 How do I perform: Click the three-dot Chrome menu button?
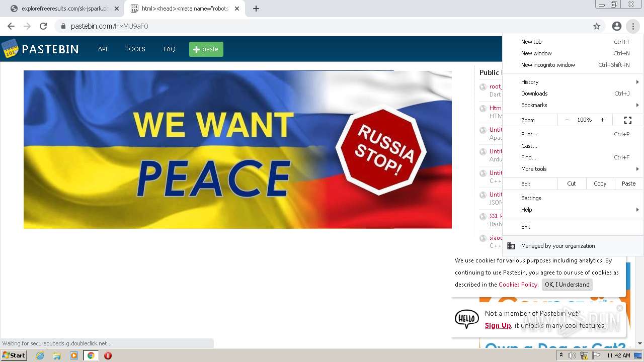pyautogui.click(x=633, y=26)
